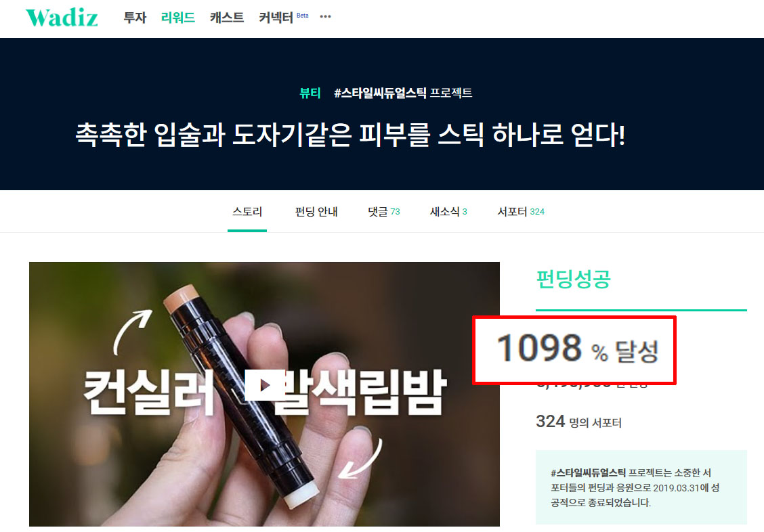Click the 1098 % 달성 figure
The image size is (764, 532).
[577, 349]
